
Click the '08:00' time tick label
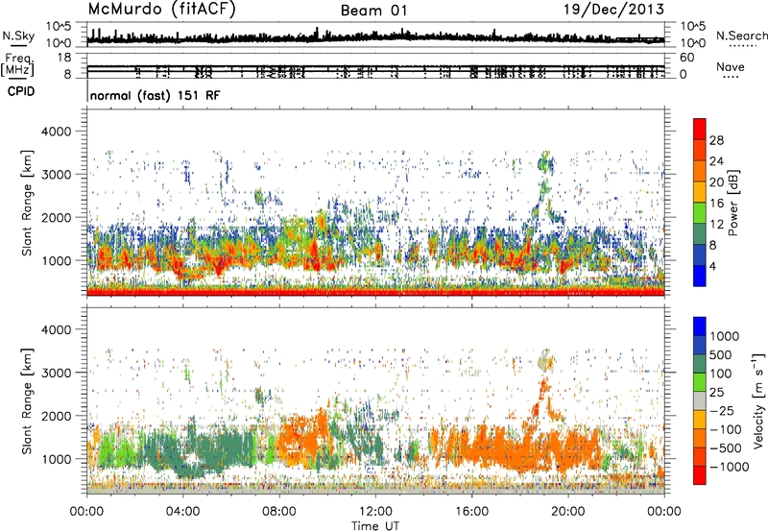279,512
